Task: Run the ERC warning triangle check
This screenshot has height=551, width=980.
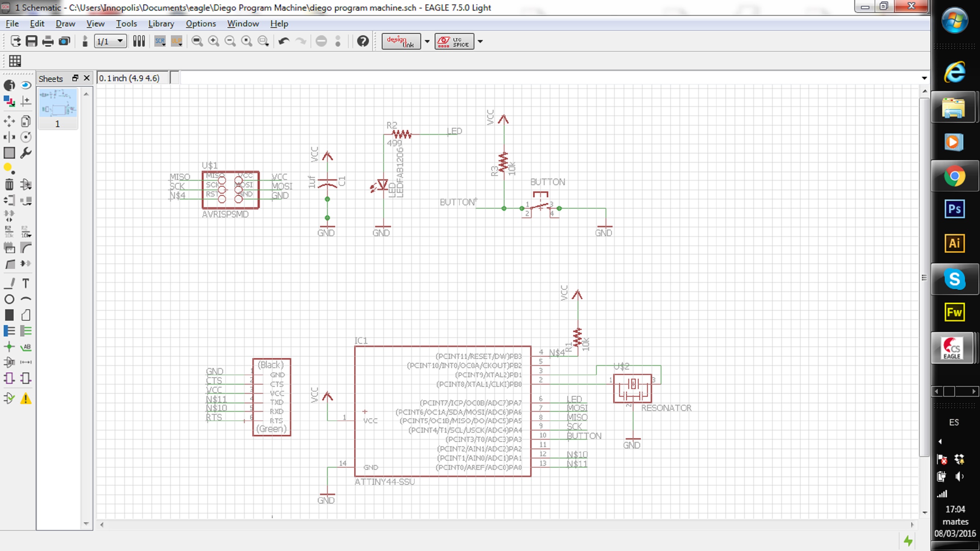Action: [25, 399]
